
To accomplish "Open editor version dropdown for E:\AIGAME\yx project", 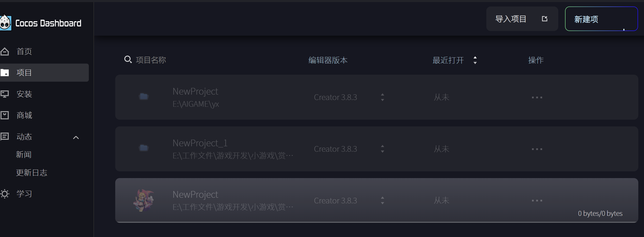I will pos(382,97).
